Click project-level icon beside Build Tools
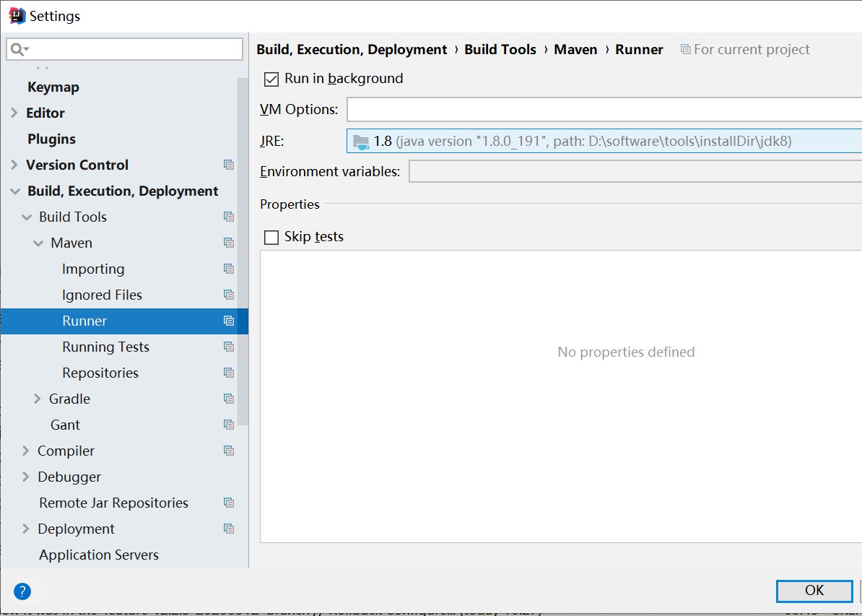This screenshot has height=616, width=862. pos(229,217)
